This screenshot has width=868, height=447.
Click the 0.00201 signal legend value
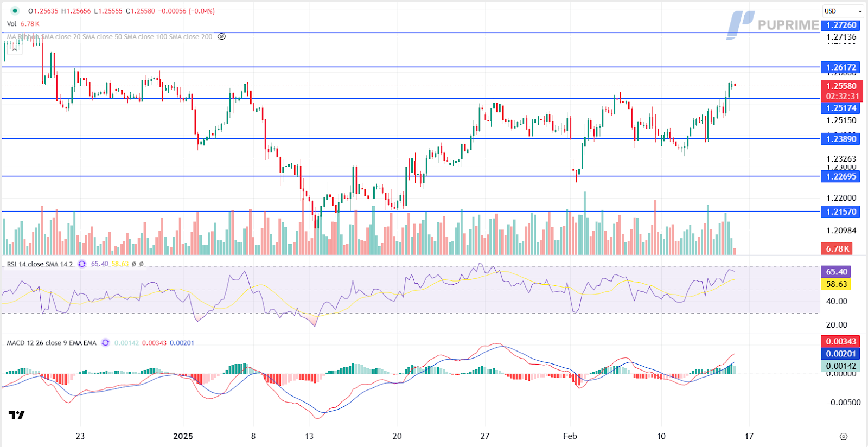click(x=182, y=343)
